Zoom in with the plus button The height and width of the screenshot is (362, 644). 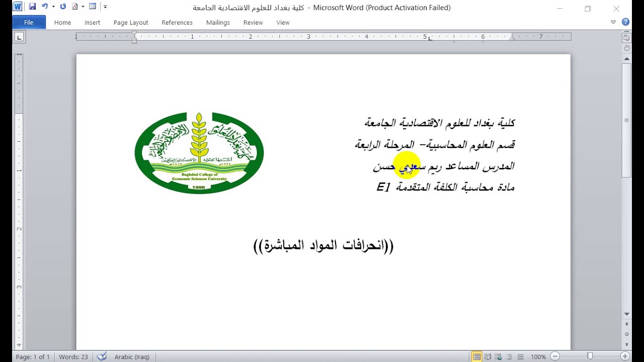coord(625,356)
